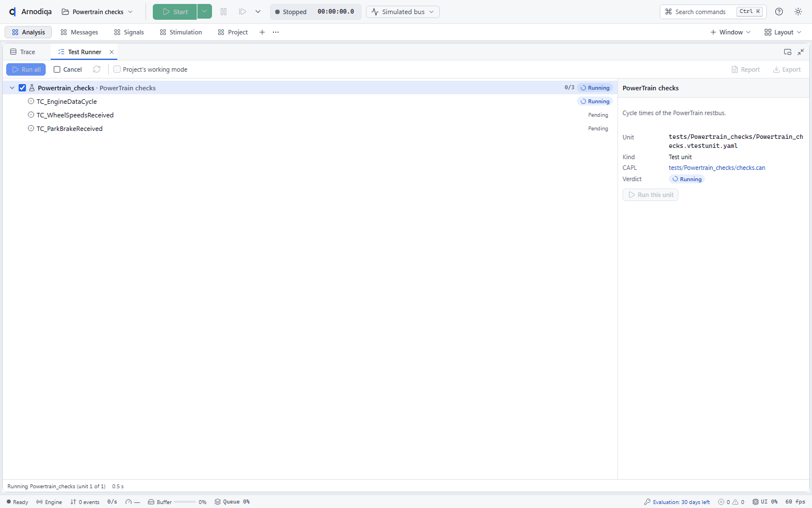This screenshot has height=508, width=812.
Task: Open the Layout menu dropdown
Action: pyautogui.click(x=783, y=32)
